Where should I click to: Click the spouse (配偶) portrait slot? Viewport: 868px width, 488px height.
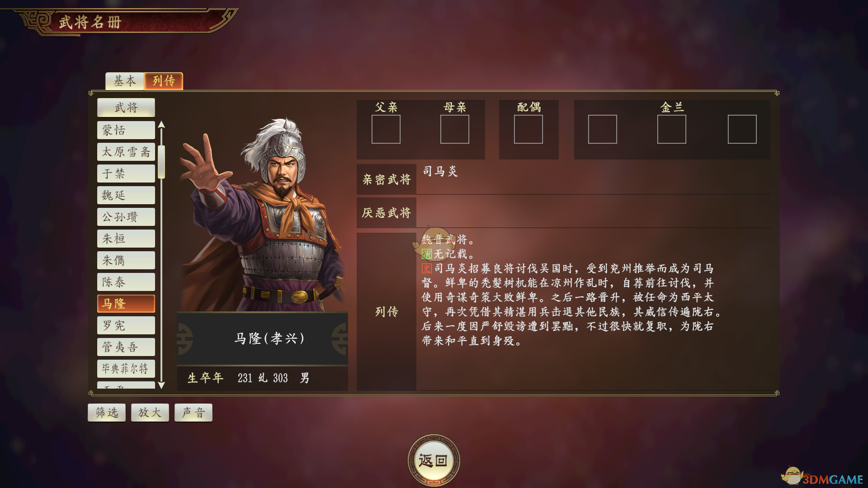(528, 129)
